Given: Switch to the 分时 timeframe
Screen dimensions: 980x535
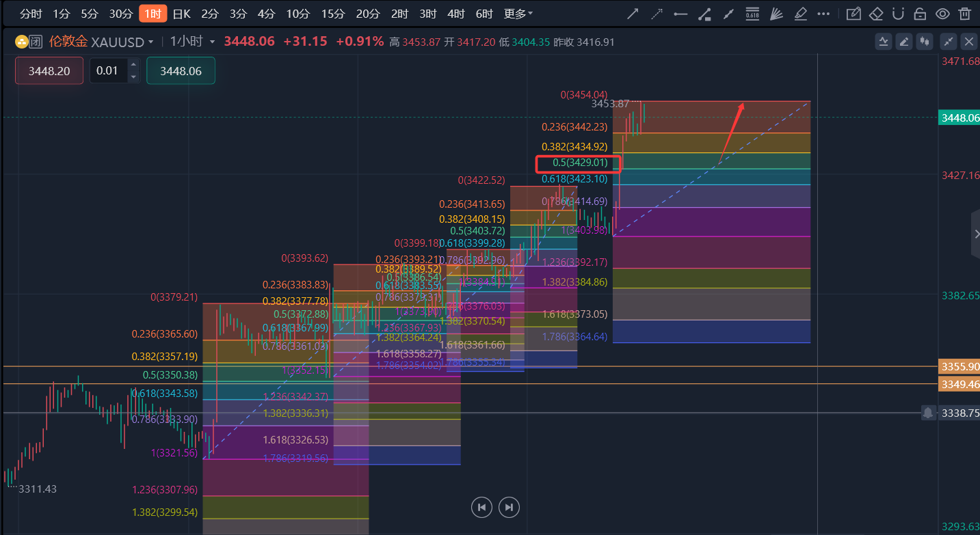Looking at the screenshot, I should (x=31, y=14).
